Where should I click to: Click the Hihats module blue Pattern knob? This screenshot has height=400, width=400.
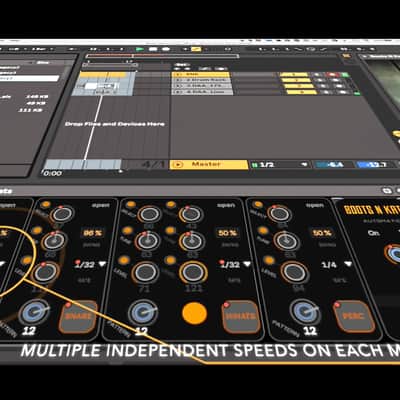(143, 312)
